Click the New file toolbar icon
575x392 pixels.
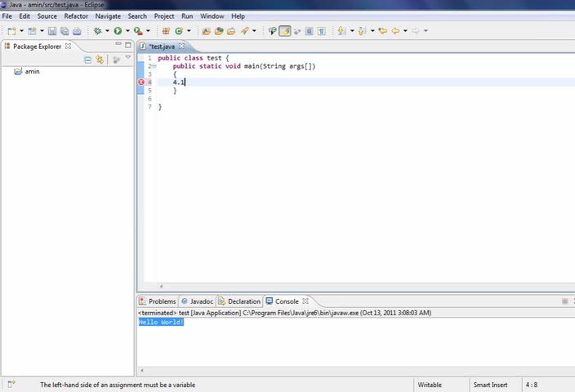pyautogui.click(x=11, y=31)
